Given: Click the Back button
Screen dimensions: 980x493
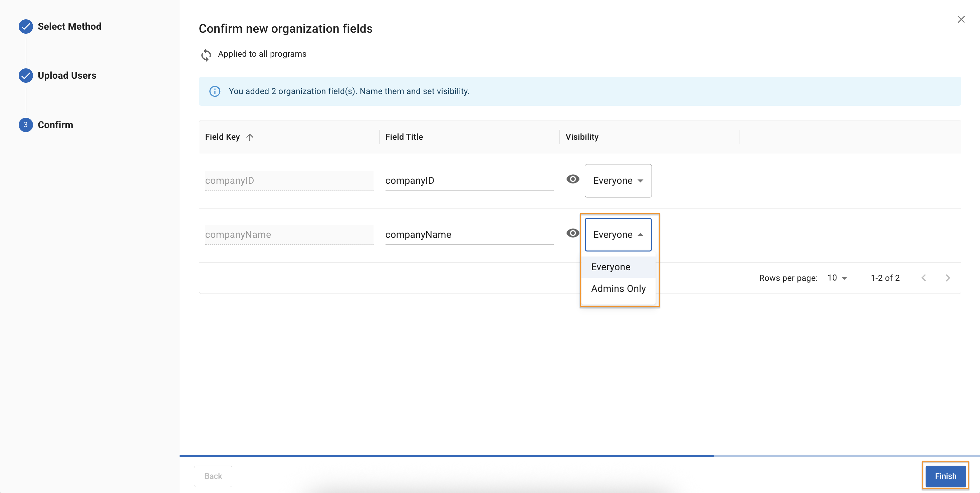Looking at the screenshot, I should 213,476.
